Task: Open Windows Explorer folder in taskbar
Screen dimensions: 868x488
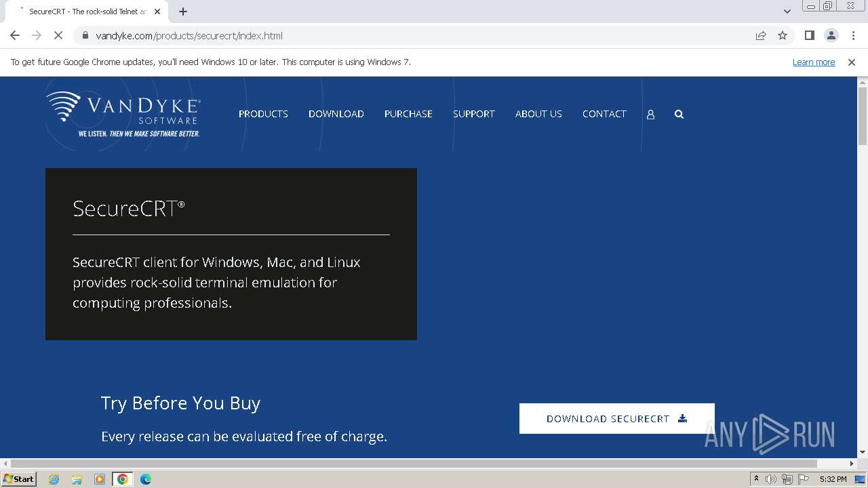Action: [77, 479]
